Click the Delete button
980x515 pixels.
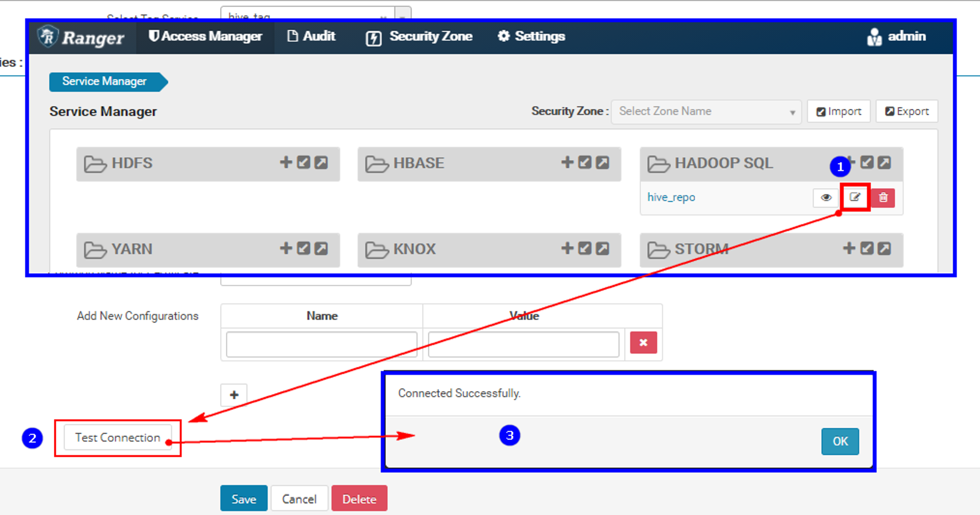click(x=359, y=499)
